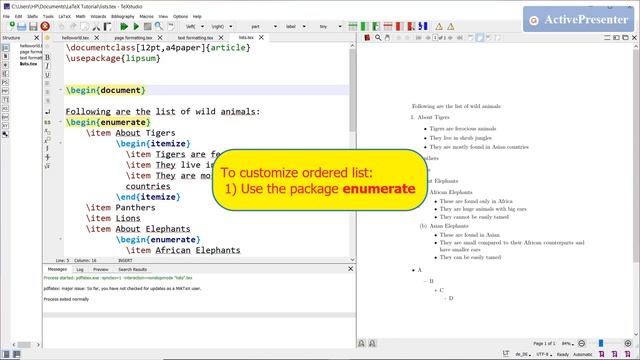The width and height of the screenshot is (640, 360).
Task: Insert superscript using the sidebar icon
Action: click(47, 140)
